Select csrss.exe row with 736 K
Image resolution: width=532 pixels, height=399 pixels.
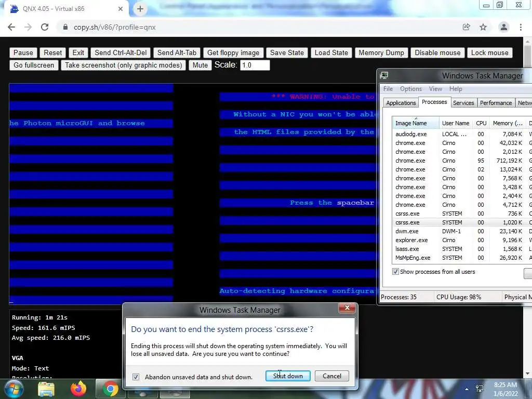(x=462, y=214)
